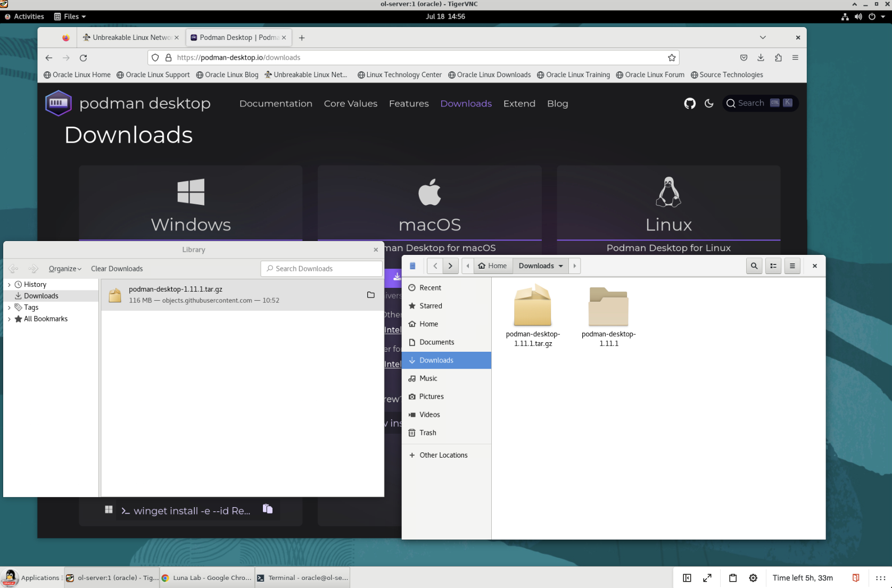Open Files window hamburger menu

point(792,266)
